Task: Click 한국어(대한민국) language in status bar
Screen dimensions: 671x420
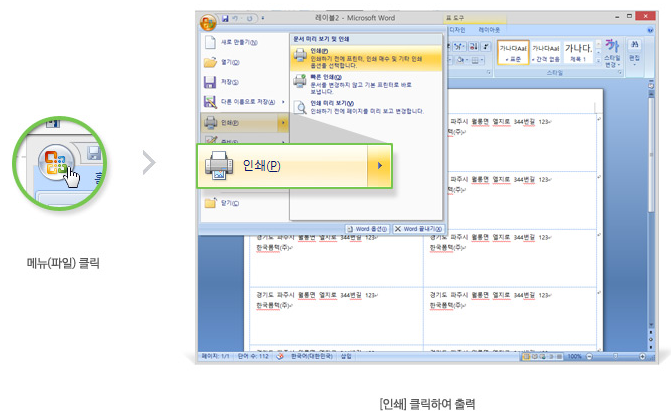Action: (312, 356)
